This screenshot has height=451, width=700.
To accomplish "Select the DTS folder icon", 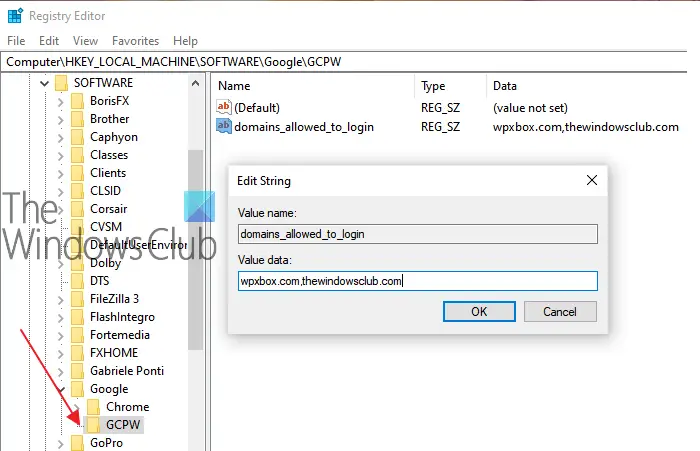I will 77,281.
